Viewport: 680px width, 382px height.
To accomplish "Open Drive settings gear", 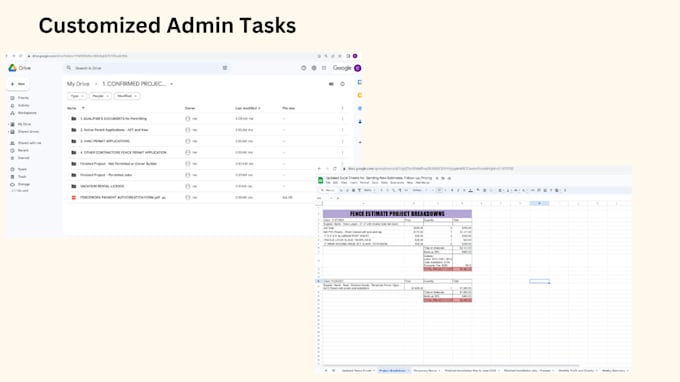I will click(x=314, y=68).
